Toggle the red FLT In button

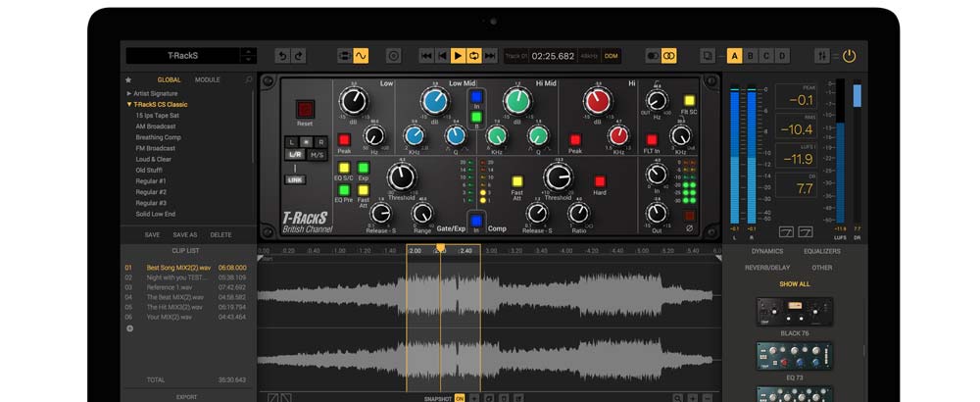[652, 140]
